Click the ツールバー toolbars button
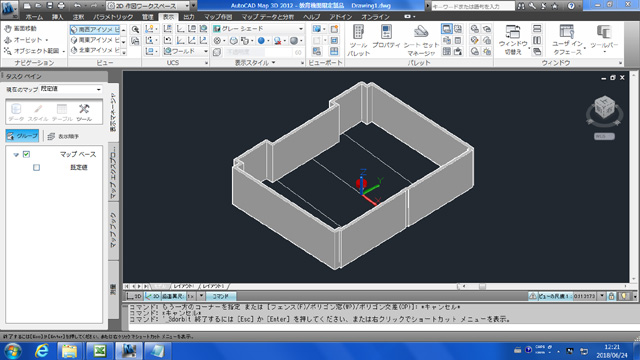The height and width of the screenshot is (360, 640). tap(604, 38)
